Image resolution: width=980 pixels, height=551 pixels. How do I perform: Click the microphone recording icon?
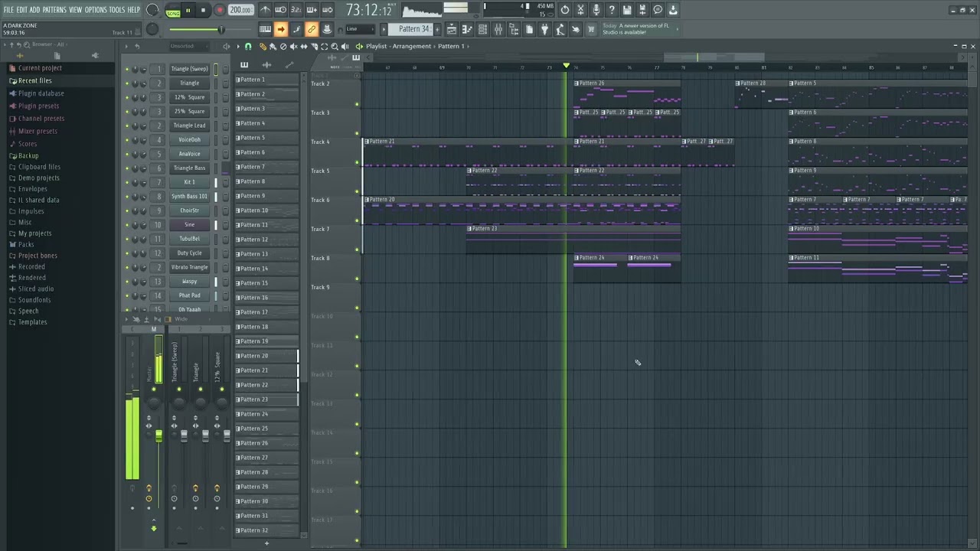[x=596, y=10]
